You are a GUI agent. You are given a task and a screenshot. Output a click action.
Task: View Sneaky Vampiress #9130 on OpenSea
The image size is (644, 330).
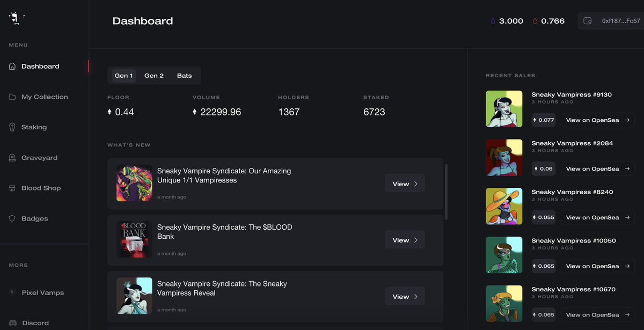click(x=598, y=120)
